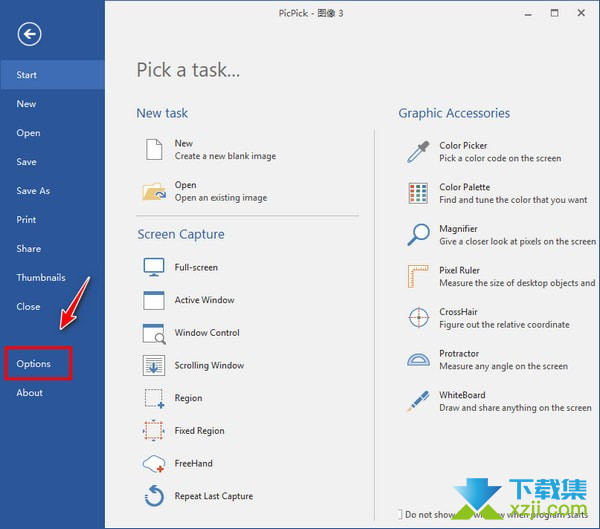This screenshot has height=529, width=600.
Task: Click the Repeat Last Capture label
Action: [x=214, y=496]
